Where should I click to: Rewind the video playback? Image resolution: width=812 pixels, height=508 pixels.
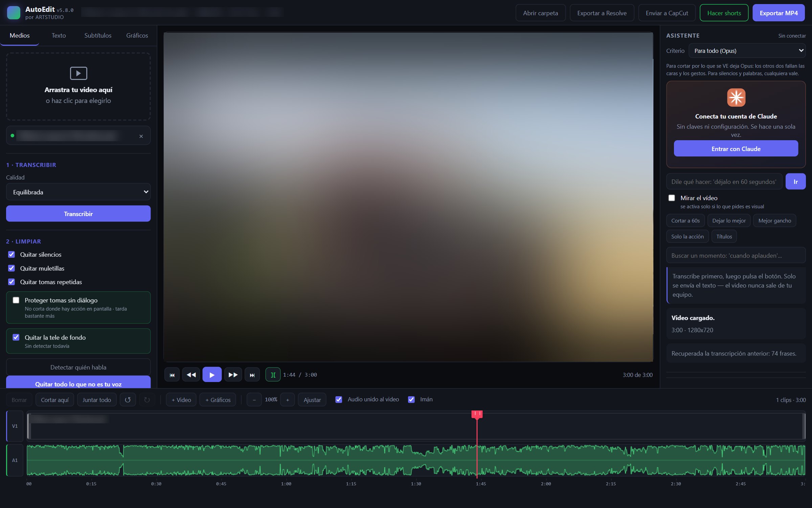tap(191, 375)
